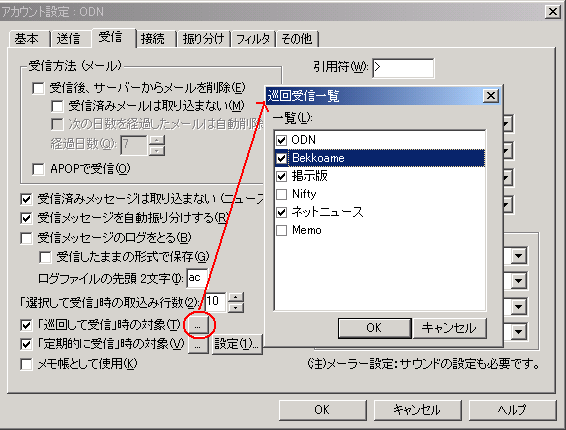Increase 取込み行数 with the spinner up arrow
Screen dimensions: 566x430
236,297
